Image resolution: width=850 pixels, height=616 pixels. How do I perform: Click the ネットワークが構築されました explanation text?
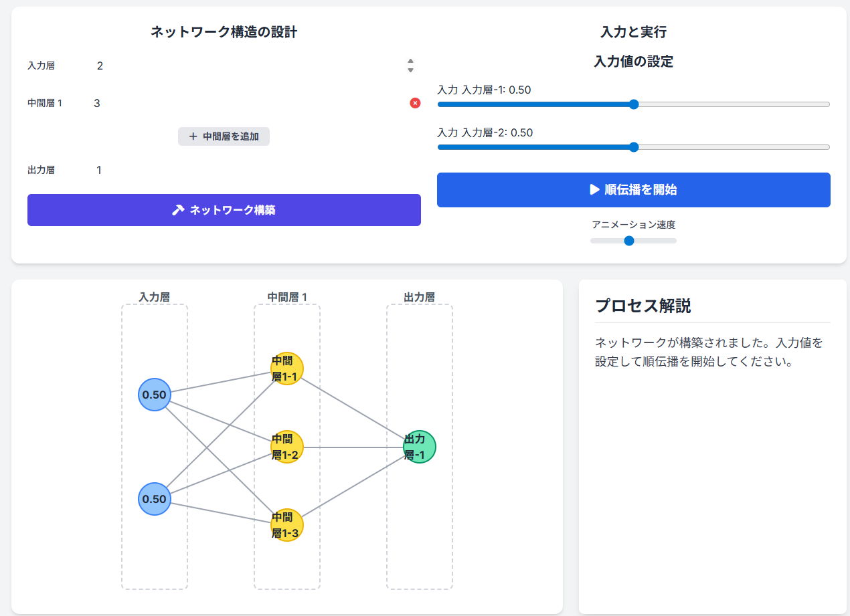coord(709,352)
